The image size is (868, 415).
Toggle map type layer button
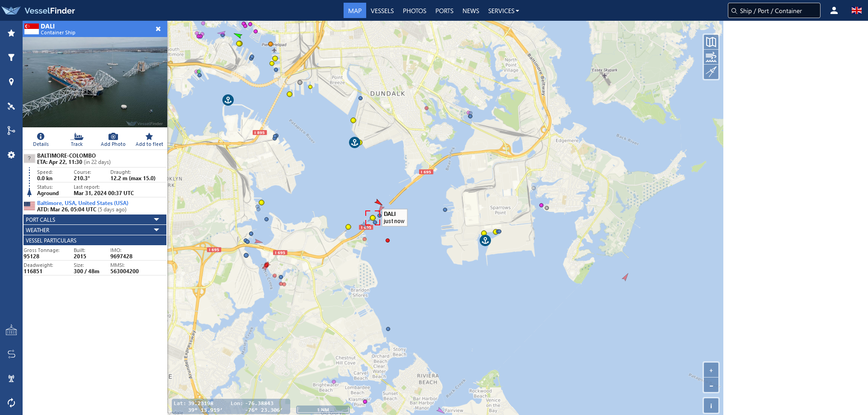click(711, 42)
